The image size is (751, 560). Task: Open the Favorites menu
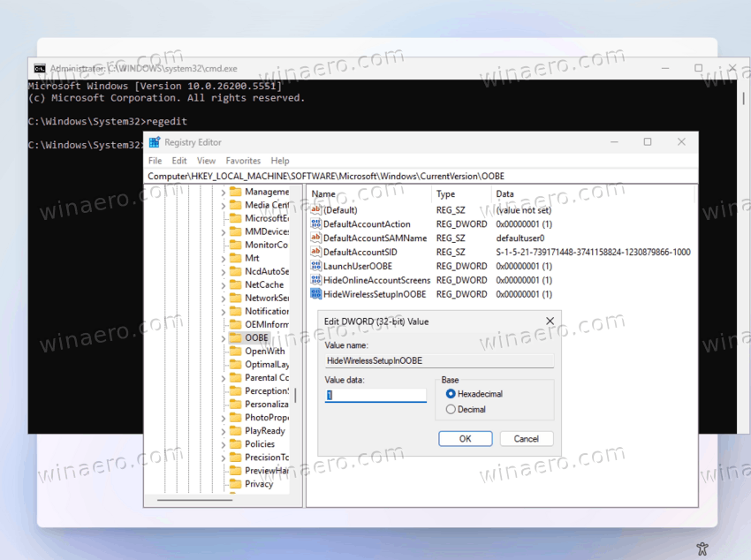tap(243, 161)
